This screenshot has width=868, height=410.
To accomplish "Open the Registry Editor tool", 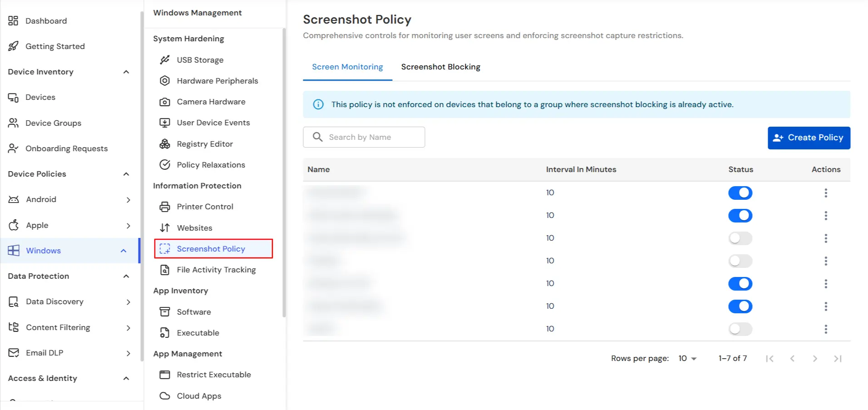I will point(205,143).
